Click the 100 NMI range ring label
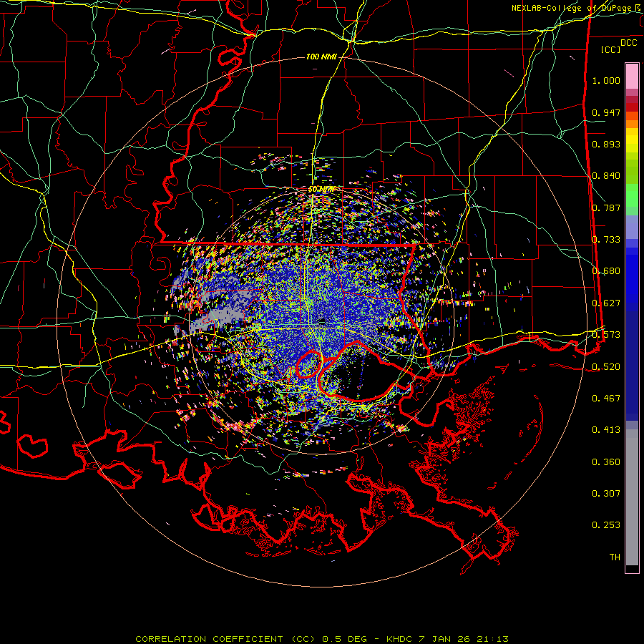Screen dimensions: 644x644 pyautogui.click(x=321, y=57)
